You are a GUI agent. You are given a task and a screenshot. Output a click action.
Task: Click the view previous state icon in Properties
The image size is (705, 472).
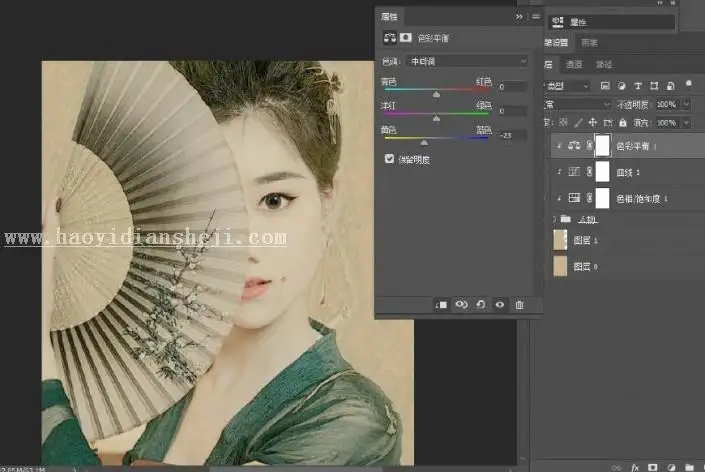[461, 305]
